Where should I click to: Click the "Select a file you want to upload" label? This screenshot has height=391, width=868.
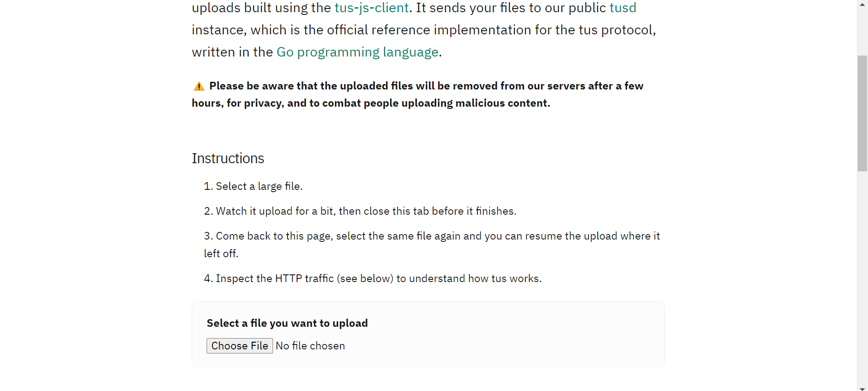coord(287,324)
